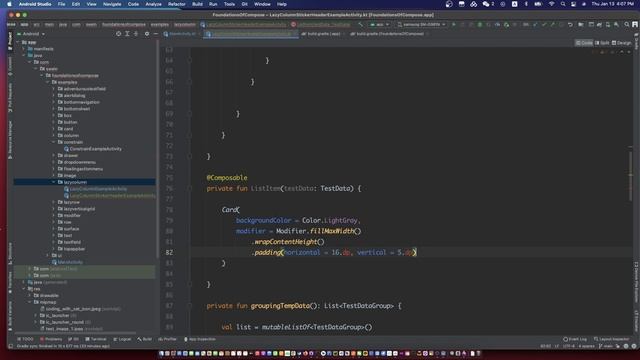The image size is (640, 360).
Task: Open the File menu
Action: [61, 4]
